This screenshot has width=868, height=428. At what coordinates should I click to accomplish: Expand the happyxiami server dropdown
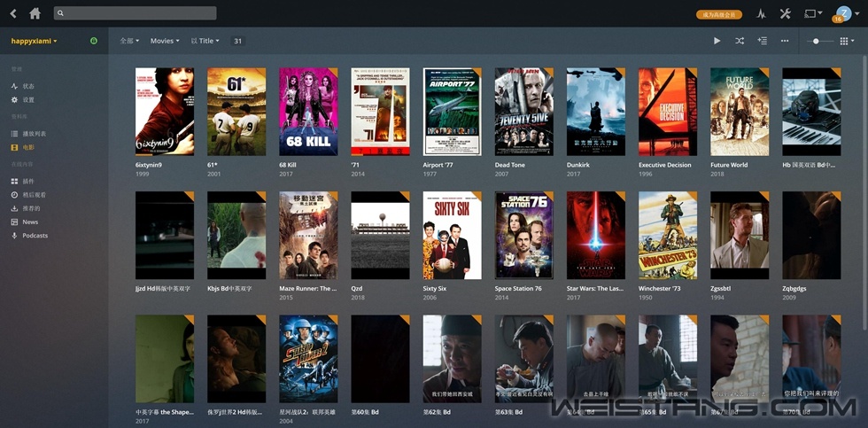[35, 41]
